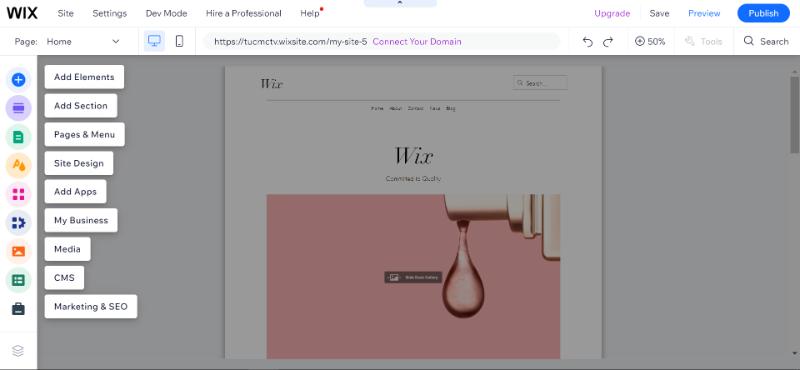The image size is (800, 370).
Task: Click the Upgrade link
Action: pyautogui.click(x=612, y=14)
